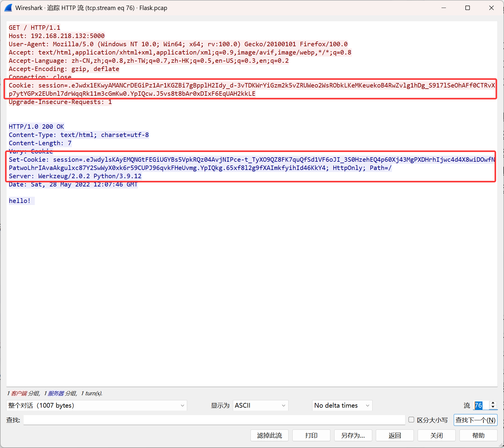The image size is (504, 448).
Task: Maximize the Follow HTTP Stream window
Action: tap(467, 8)
